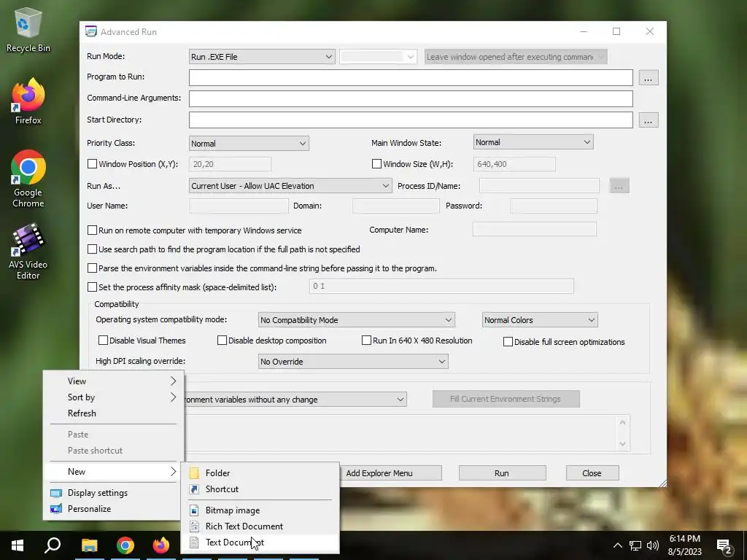
Task: Click in Command-Line Arguments field
Action: 411,98
